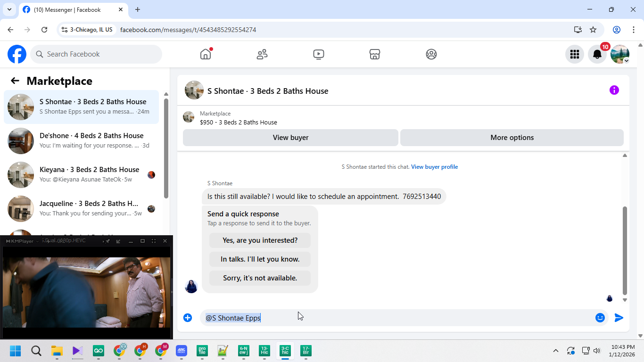This screenshot has height=362, width=644.
Task: Send the message with the arrow icon
Action: (619, 318)
